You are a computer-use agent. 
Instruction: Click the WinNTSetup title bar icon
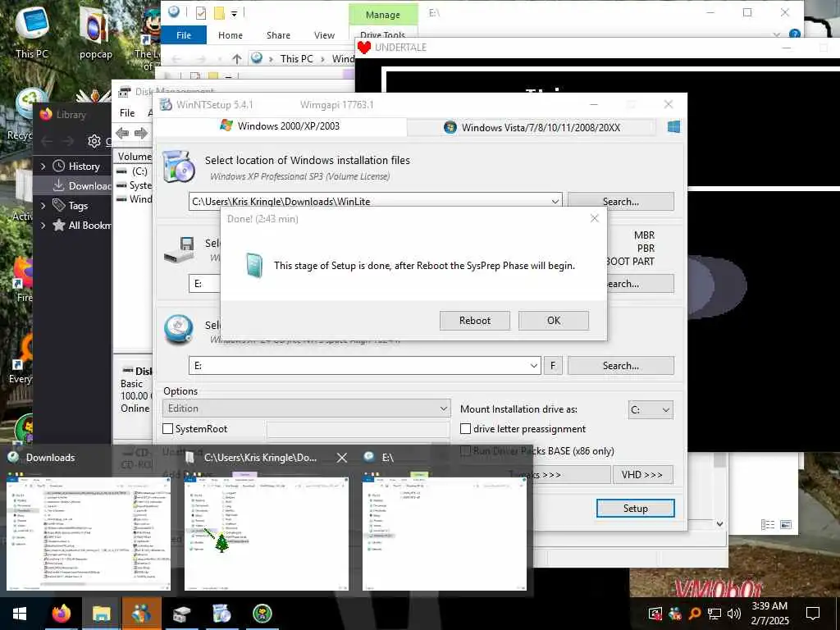(x=166, y=104)
